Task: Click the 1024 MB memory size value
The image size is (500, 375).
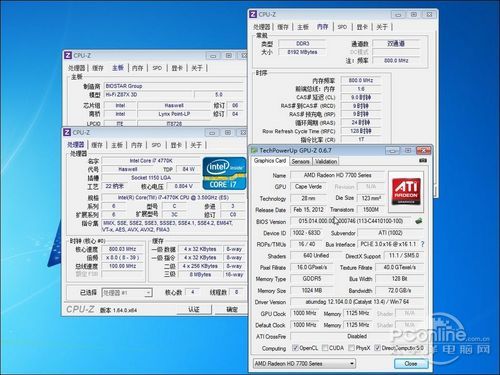Action: coord(312,290)
